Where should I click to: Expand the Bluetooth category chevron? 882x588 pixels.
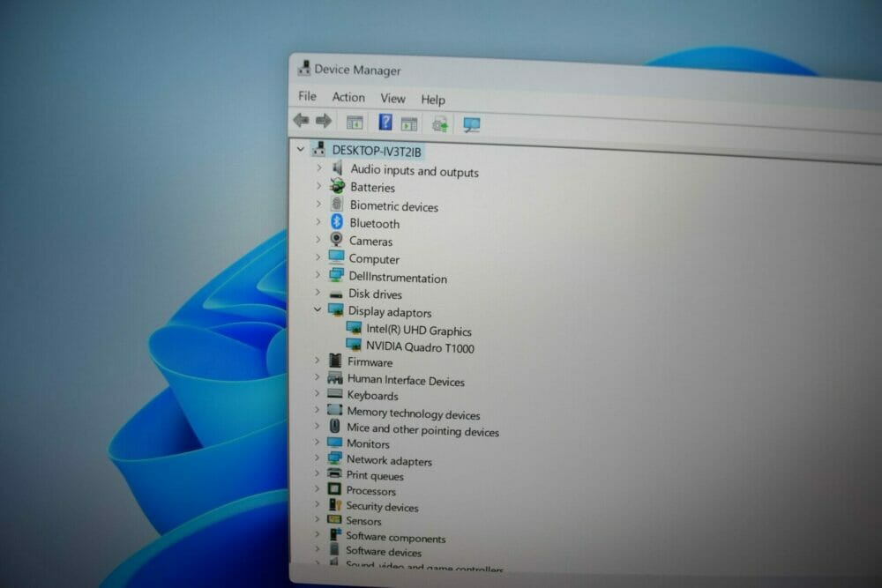point(318,221)
